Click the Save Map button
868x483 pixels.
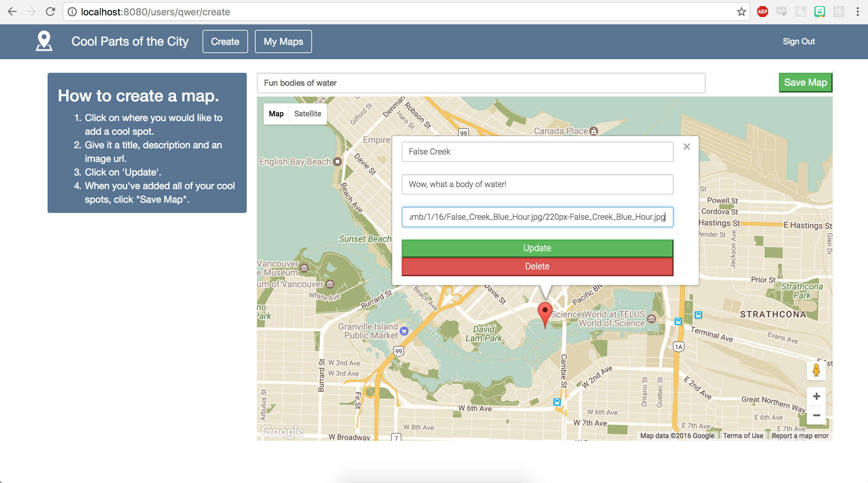[x=805, y=83]
